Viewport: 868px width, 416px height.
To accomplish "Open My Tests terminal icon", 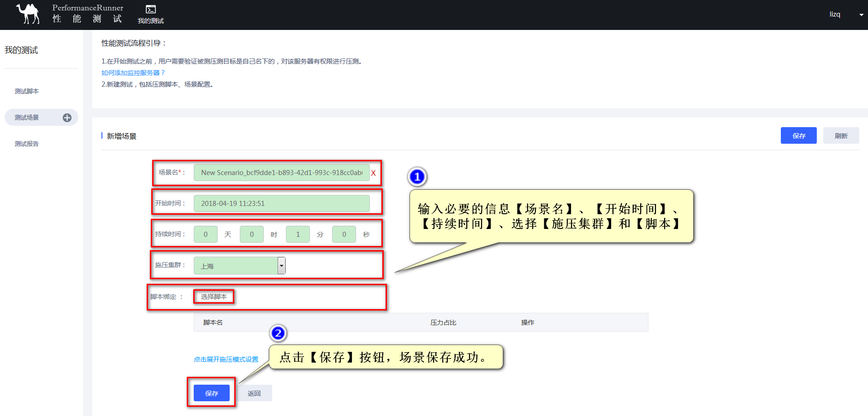I will [x=151, y=10].
